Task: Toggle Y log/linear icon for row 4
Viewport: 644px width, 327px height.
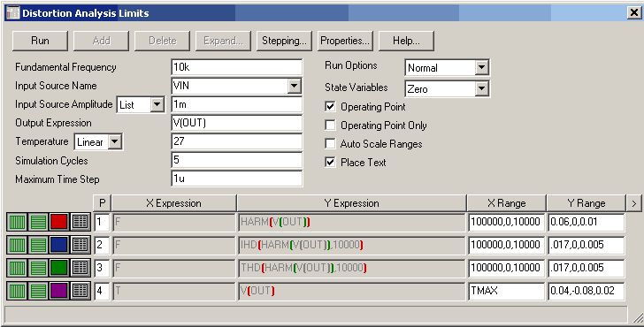Action: point(38,291)
